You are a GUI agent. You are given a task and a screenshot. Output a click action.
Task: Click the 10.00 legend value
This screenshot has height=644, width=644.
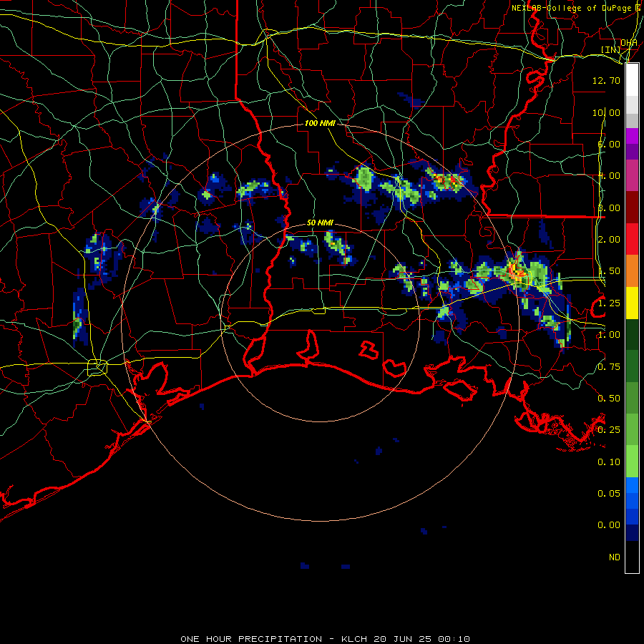(x=606, y=112)
